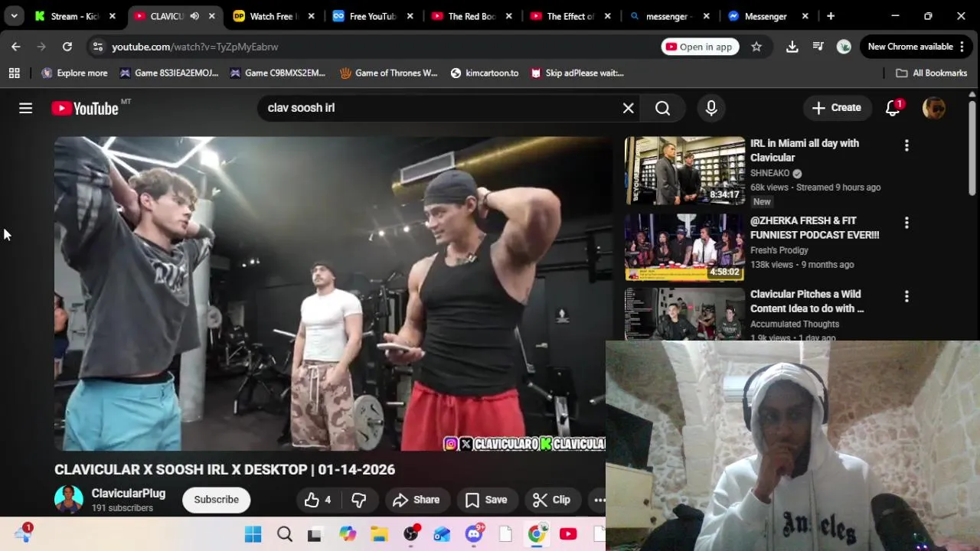Screen dimensions: 980x551
Task: Open the kimcartoon.to bookmark
Action: coord(485,73)
